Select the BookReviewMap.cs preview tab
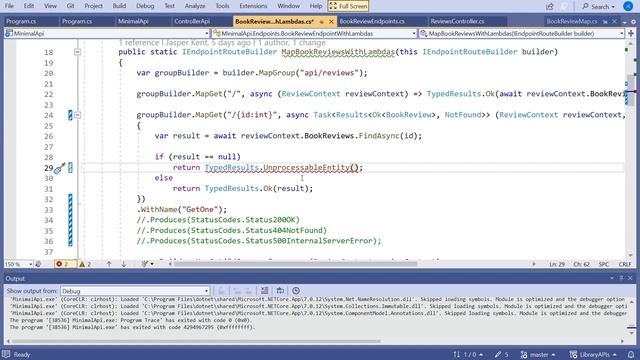The width and height of the screenshot is (640, 360). pos(571,21)
